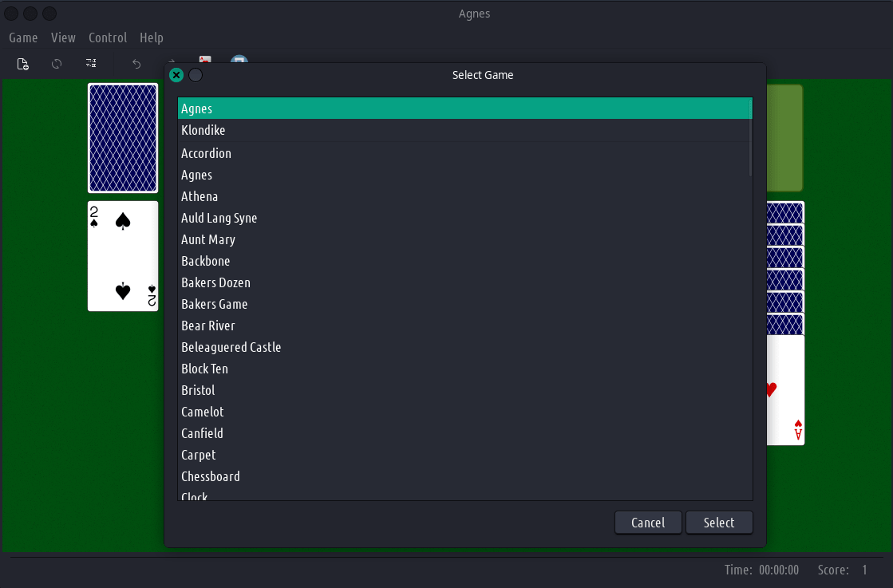
Task: Choose Beleaguered Castle in the list
Action: click(231, 347)
